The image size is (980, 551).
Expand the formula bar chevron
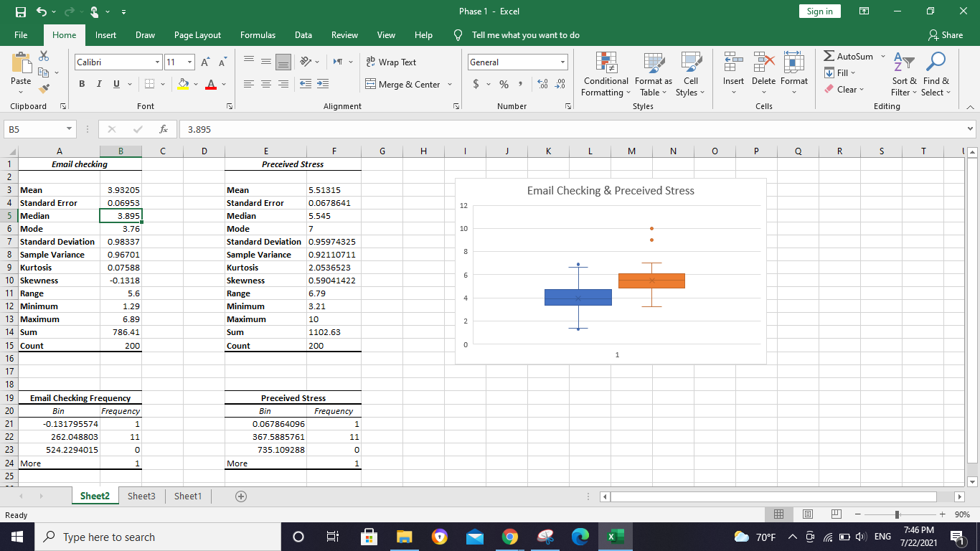(x=971, y=130)
